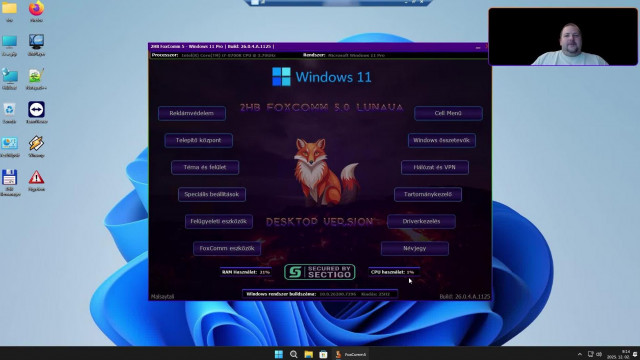Click the Windows 11 logo in FoxComm
This screenshot has height=360, width=640.
point(322,77)
